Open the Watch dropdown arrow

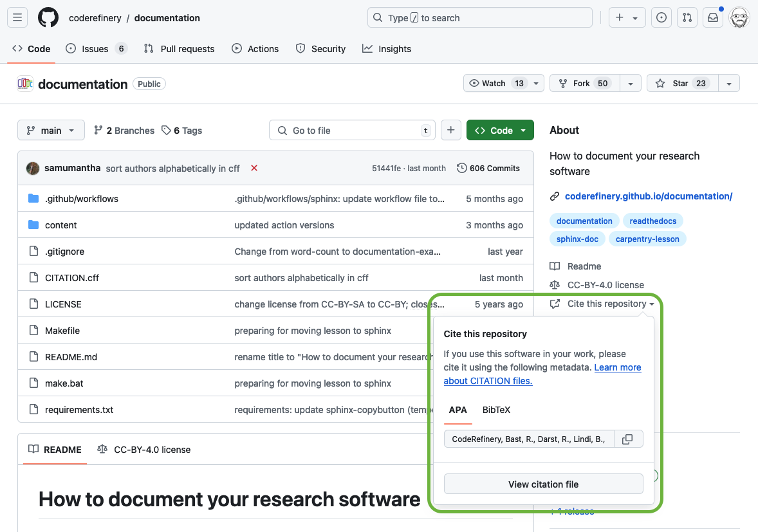pyautogui.click(x=535, y=83)
